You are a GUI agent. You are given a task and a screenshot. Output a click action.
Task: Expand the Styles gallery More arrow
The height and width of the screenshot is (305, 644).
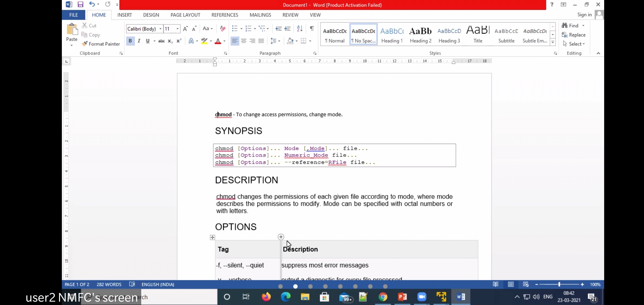pos(553,42)
